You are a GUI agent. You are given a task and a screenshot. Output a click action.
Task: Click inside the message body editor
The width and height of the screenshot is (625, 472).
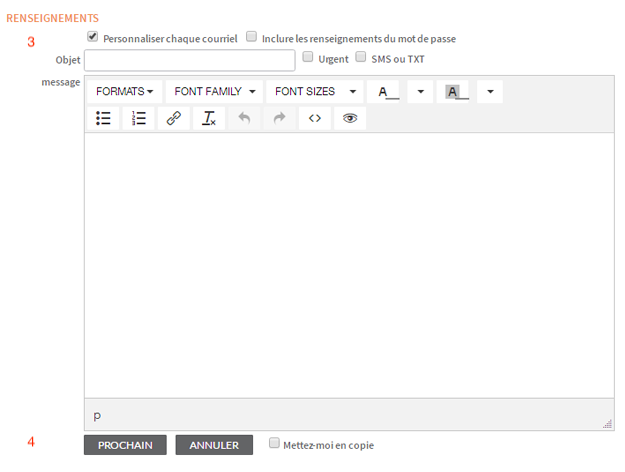click(x=349, y=265)
